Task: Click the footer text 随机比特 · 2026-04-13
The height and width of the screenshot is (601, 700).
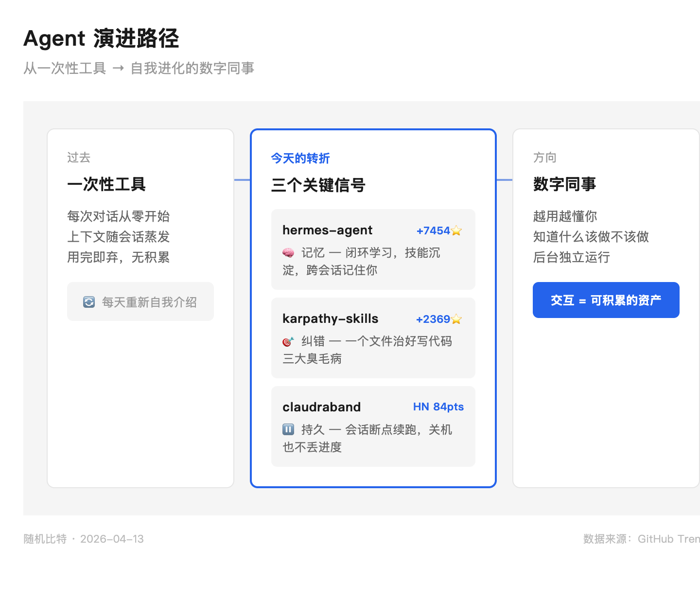Action: tap(84, 539)
